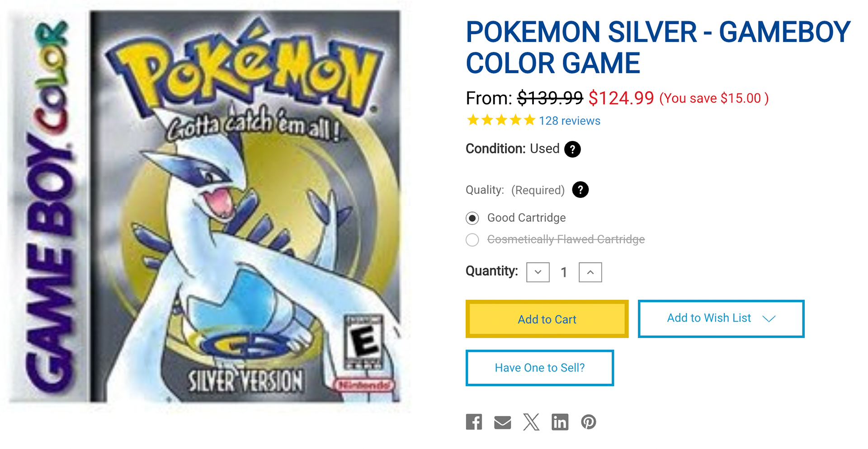Open the Quality help question mark
Screen dimensions: 868x449
[580, 190]
